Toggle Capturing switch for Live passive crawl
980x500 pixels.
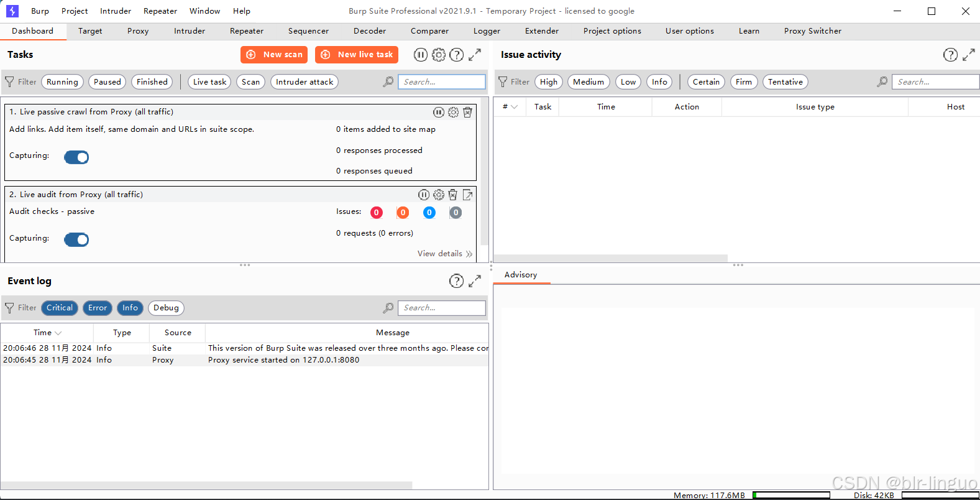76,157
